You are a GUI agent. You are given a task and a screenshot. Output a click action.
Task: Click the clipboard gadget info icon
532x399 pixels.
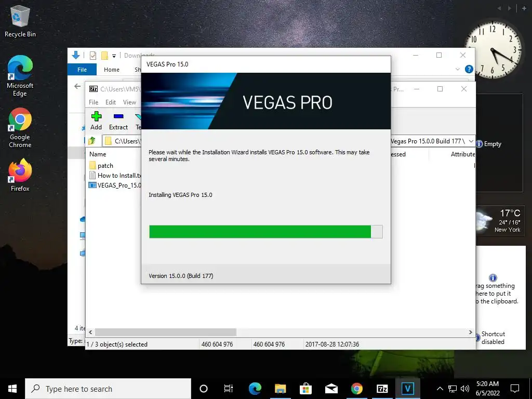[x=493, y=277]
